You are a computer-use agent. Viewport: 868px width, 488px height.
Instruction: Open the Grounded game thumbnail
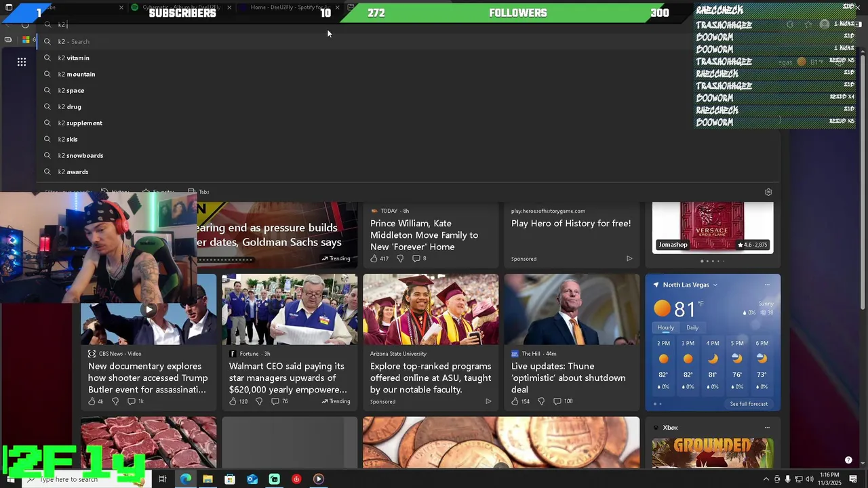[x=713, y=453]
